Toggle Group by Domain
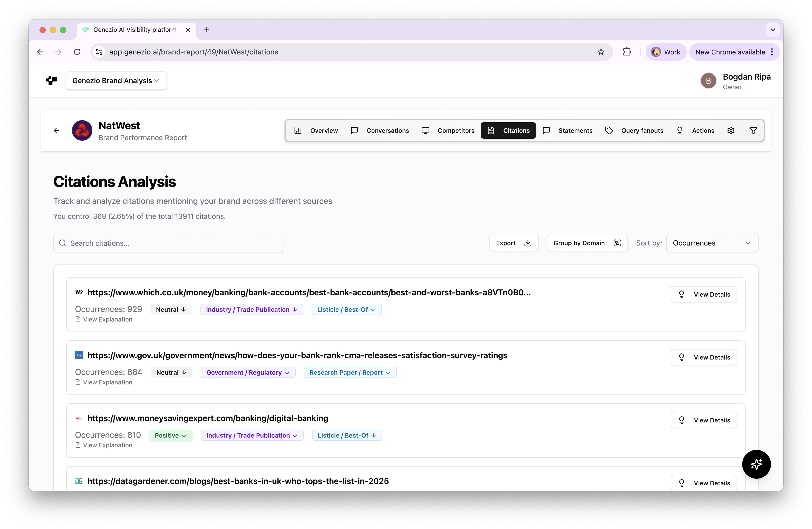The image size is (812, 529). 587,243
